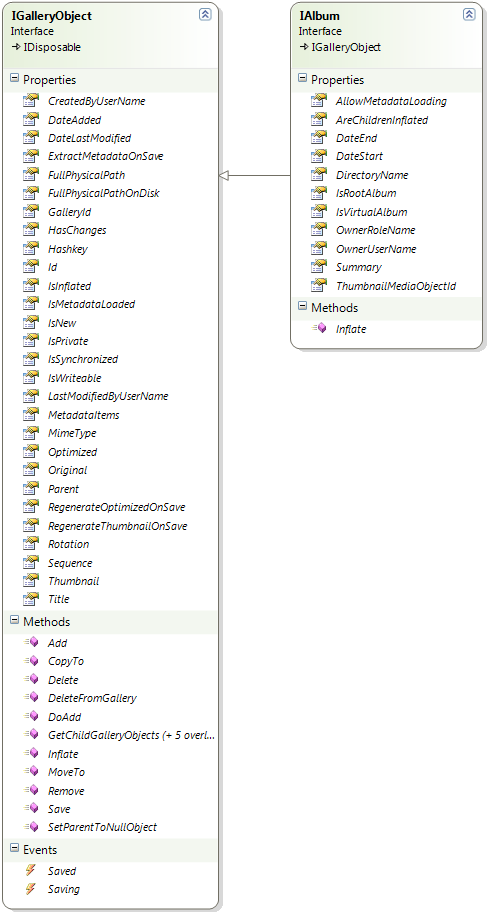Screen dimensions: 488x913
Task: Click the Saving event lightning icon
Action: (30, 889)
